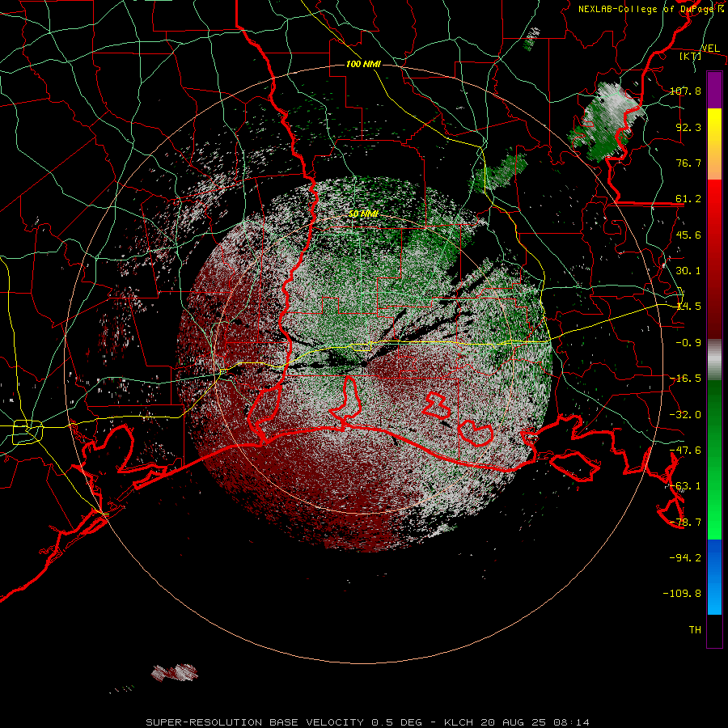Click the TH threshold label

(695, 629)
